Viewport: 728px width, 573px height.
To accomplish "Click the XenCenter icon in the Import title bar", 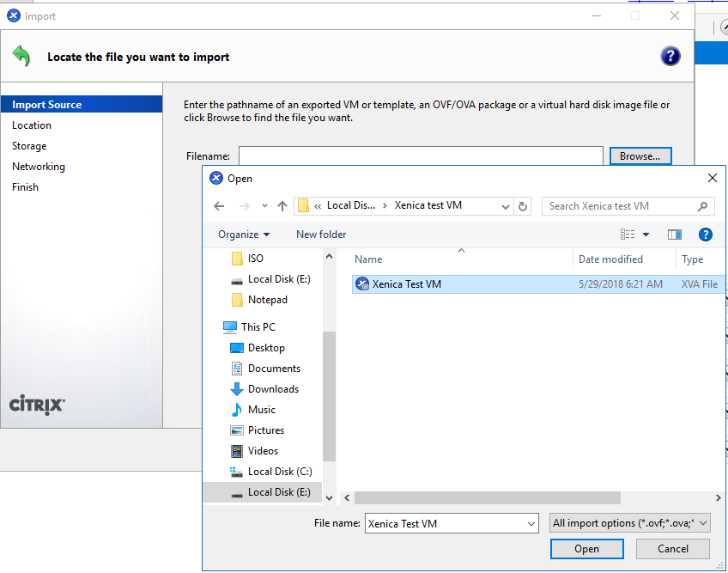I will coord(14,15).
